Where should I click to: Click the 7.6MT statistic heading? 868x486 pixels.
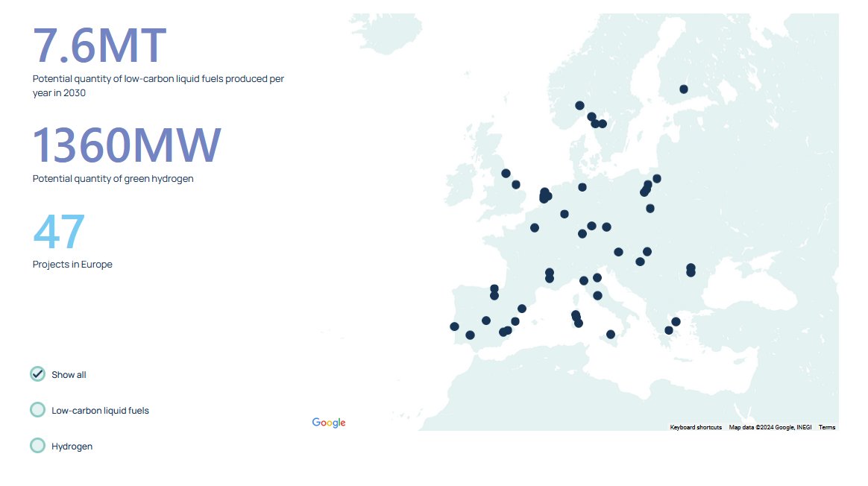[x=100, y=45]
